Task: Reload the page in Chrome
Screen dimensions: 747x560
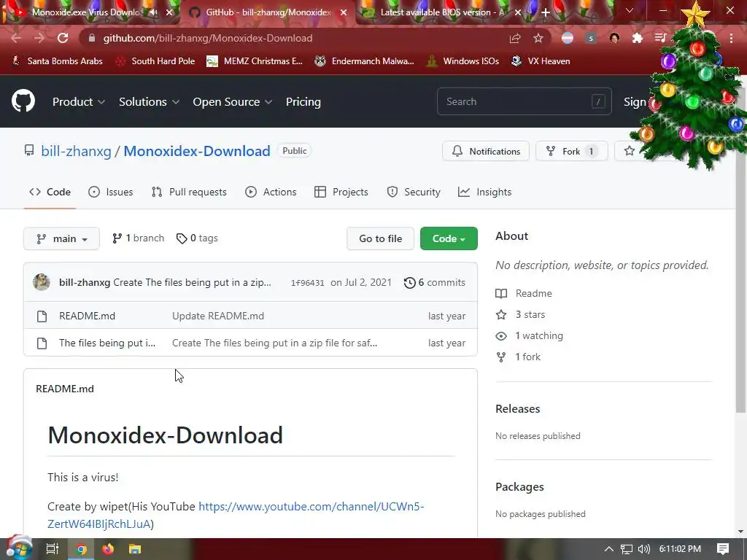Action: point(63,38)
